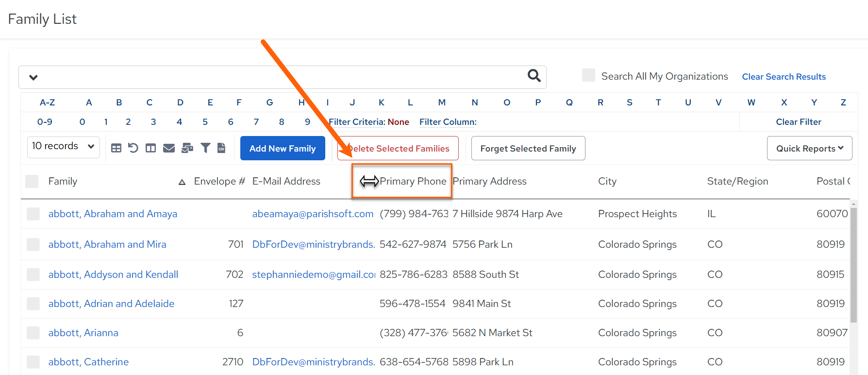Image resolution: width=868 pixels, height=375 pixels.
Task: Sort by the Envelope # column header
Action: 219,181
